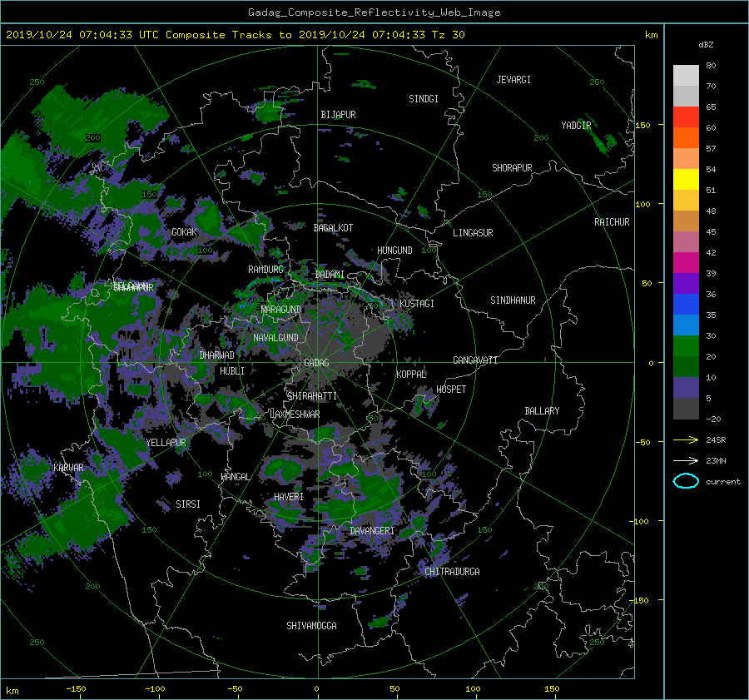The image size is (749, 700).
Task: Select the SHORAPUR label
Action: [x=512, y=168]
